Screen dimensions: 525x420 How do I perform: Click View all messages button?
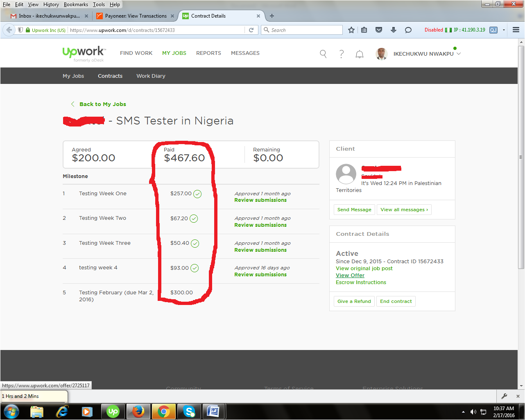pos(404,210)
